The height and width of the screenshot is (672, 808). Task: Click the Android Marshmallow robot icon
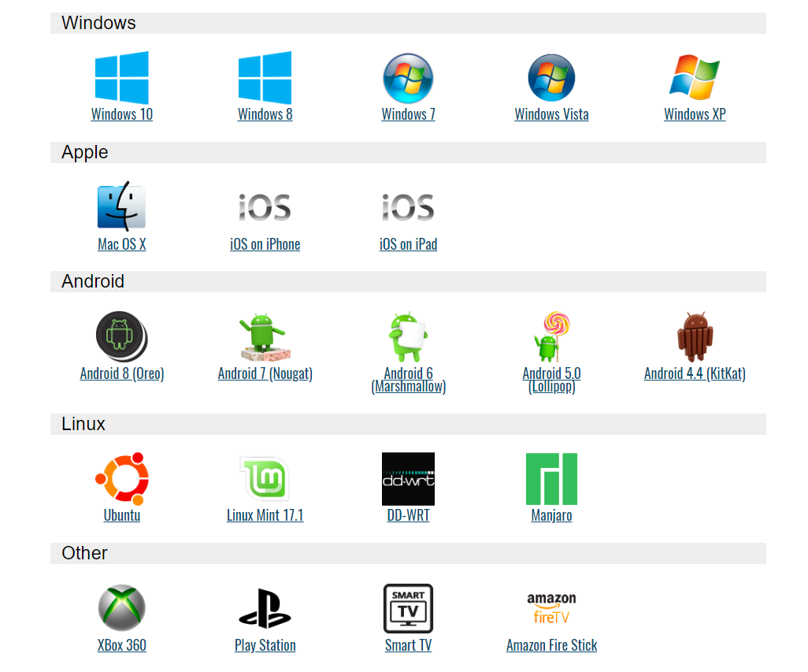coord(408,336)
